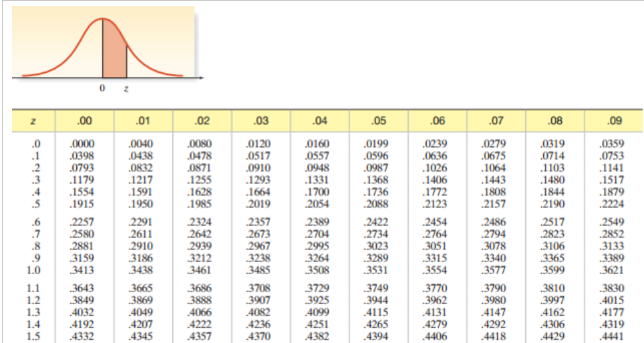Screen dimensions: 644x343
Task: Select the value .1141
Action: click(x=612, y=168)
